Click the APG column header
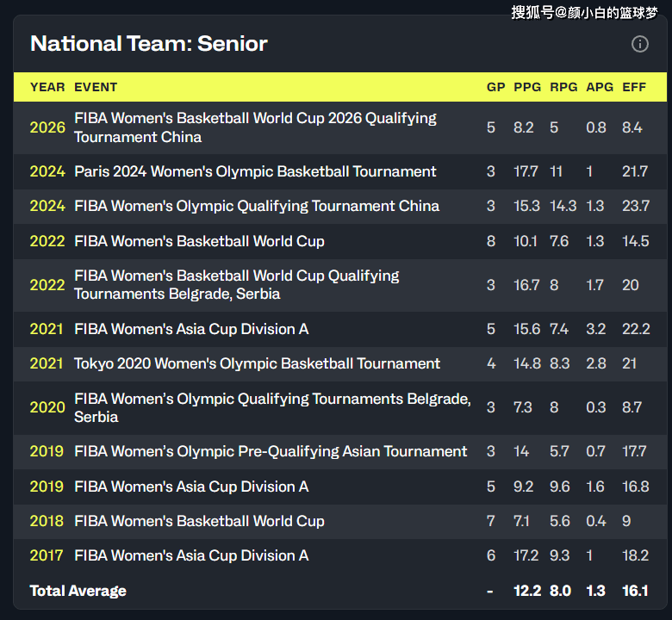Screen dimensions: 672x620 (x=600, y=87)
